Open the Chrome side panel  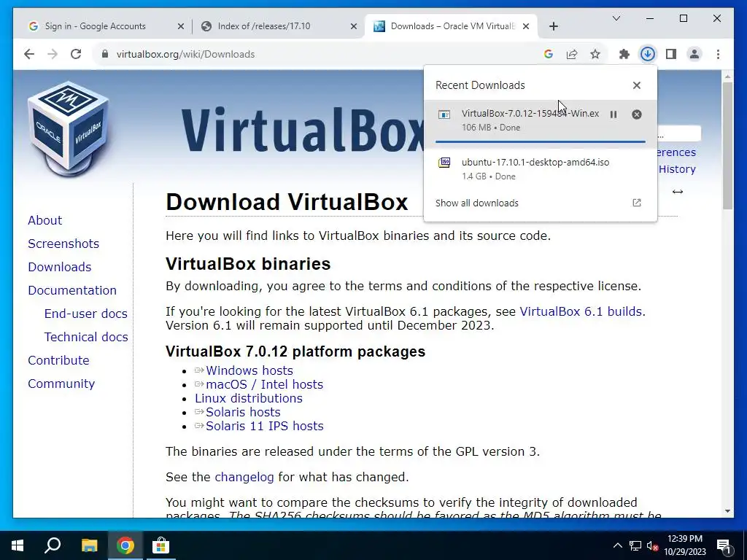tap(671, 54)
